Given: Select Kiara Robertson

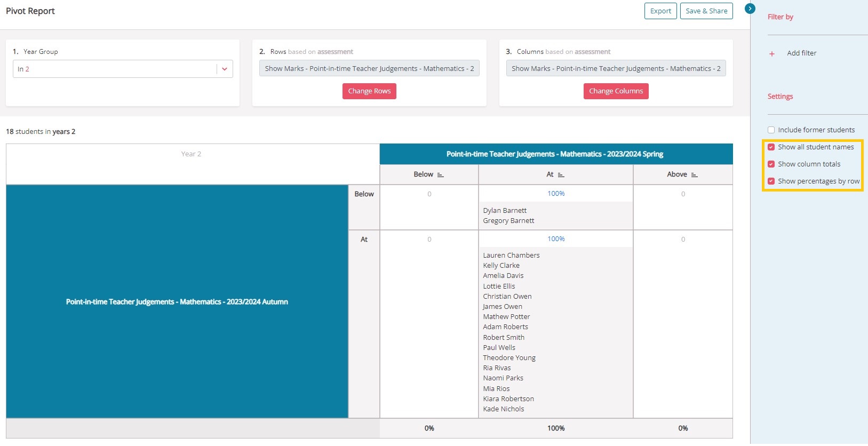Looking at the screenshot, I should (x=508, y=399).
